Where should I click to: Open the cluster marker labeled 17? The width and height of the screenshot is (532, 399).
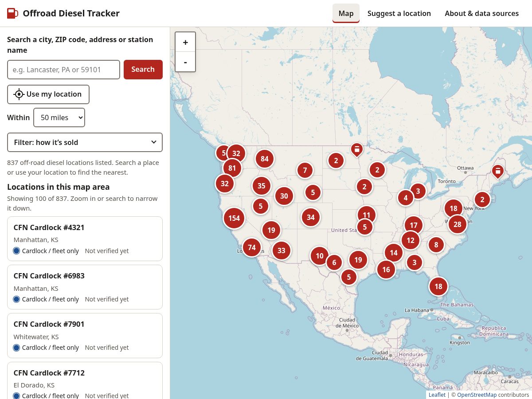coord(414,225)
